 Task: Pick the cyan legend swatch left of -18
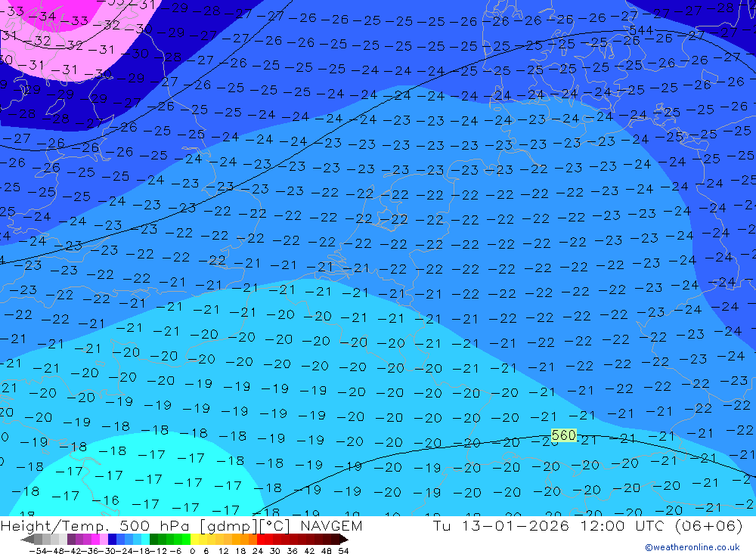[145, 540]
